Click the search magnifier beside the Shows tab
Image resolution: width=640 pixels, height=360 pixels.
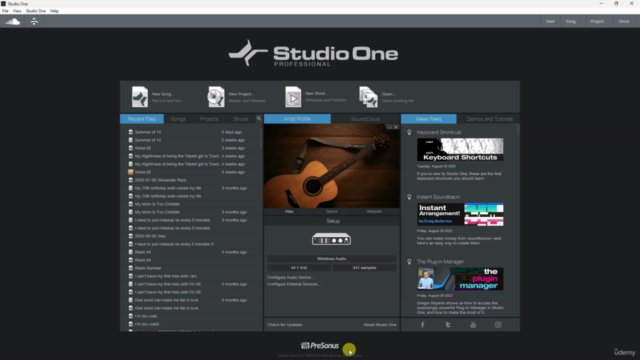click(x=259, y=118)
